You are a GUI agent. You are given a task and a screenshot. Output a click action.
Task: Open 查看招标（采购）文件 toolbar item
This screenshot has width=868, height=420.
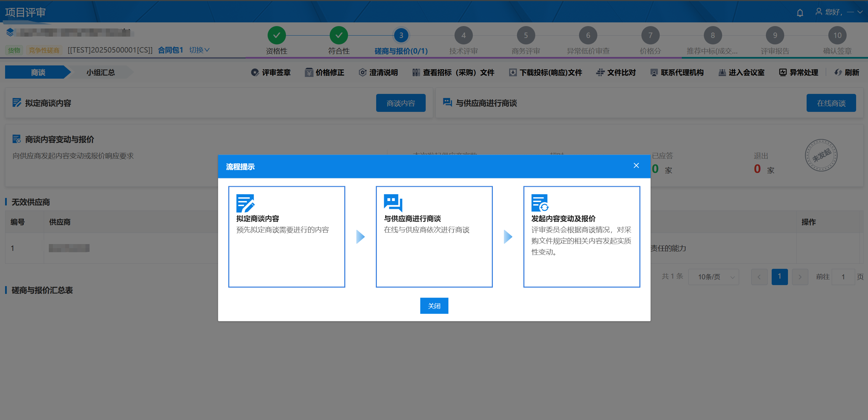coord(453,73)
